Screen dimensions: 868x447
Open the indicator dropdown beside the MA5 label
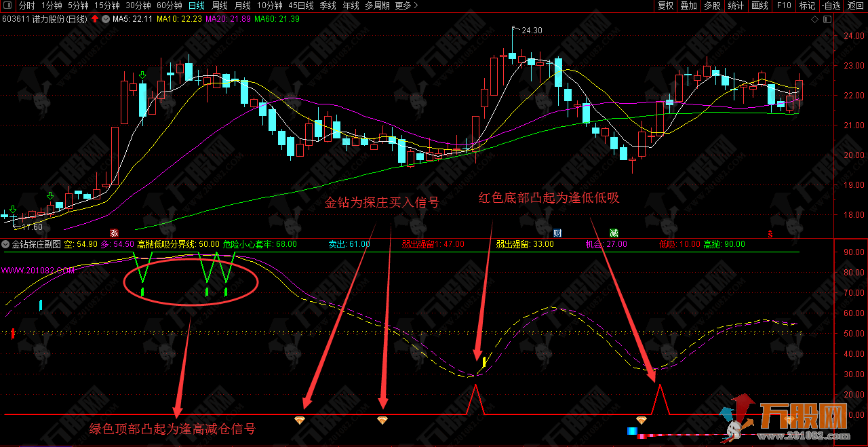point(105,19)
